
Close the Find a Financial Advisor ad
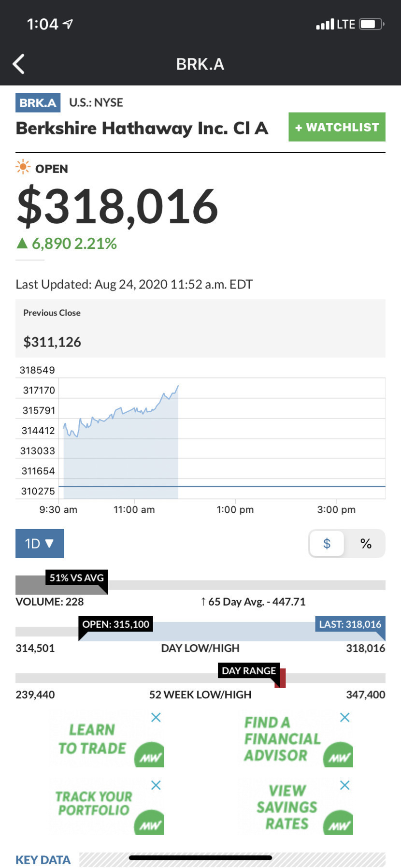pyautogui.click(x=344, y=717)
